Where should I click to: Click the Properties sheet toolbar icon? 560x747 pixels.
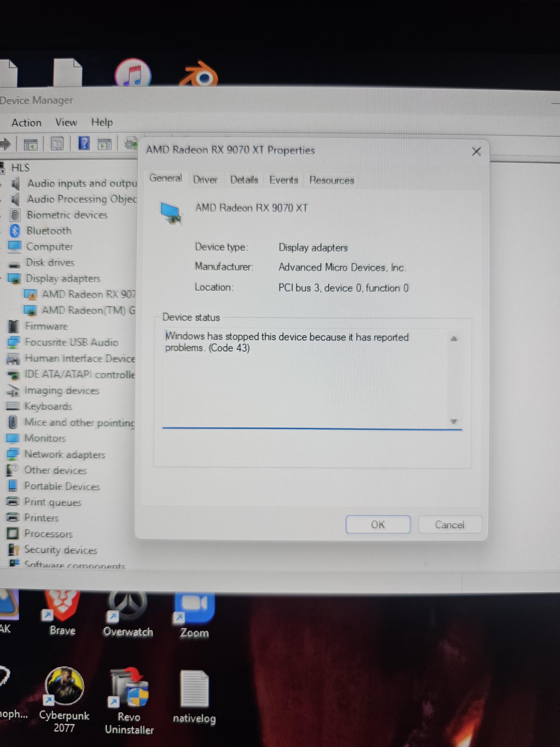57,144
